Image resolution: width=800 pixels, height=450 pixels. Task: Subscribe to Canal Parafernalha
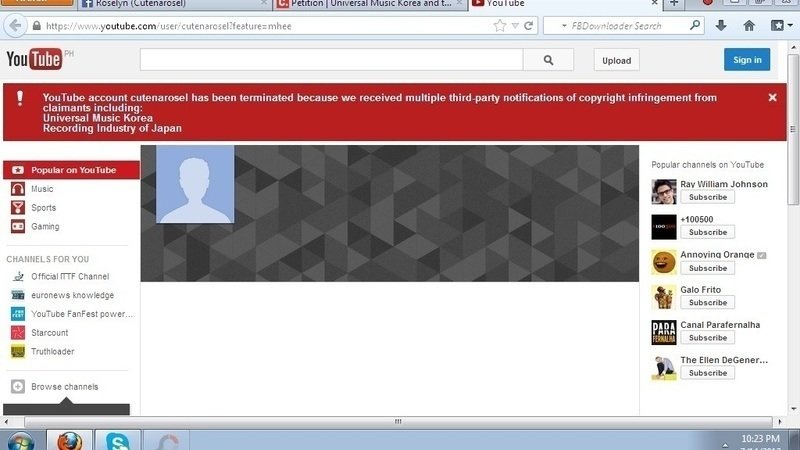pyautogui.click(x=708, y=338)
